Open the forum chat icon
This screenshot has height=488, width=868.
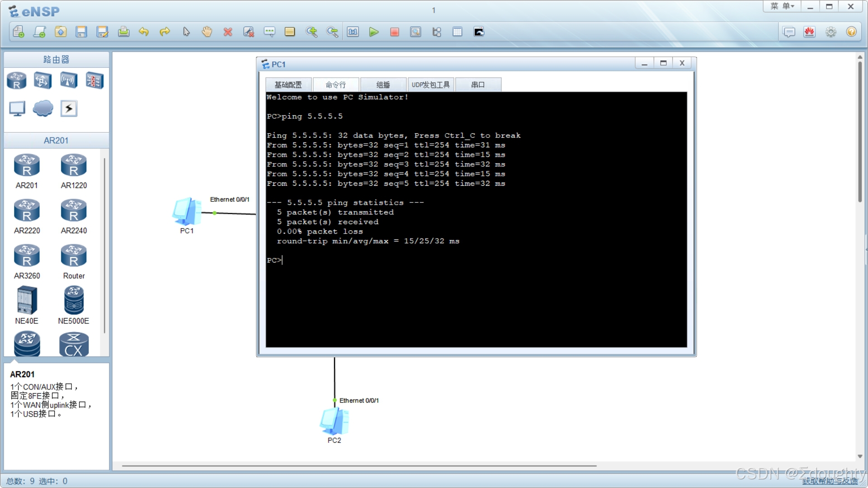coord(789,32)
